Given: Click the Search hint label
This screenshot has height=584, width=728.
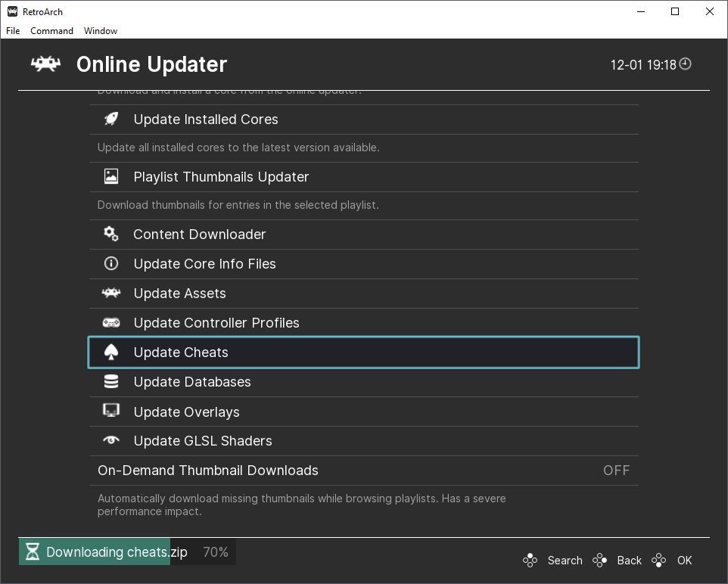Looking at the screenshot, I should pos(565,561).
